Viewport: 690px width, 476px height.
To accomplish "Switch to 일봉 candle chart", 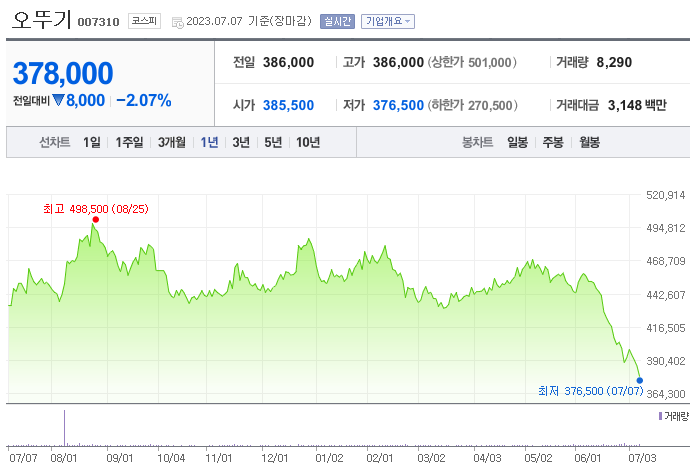I will (518, 142).
